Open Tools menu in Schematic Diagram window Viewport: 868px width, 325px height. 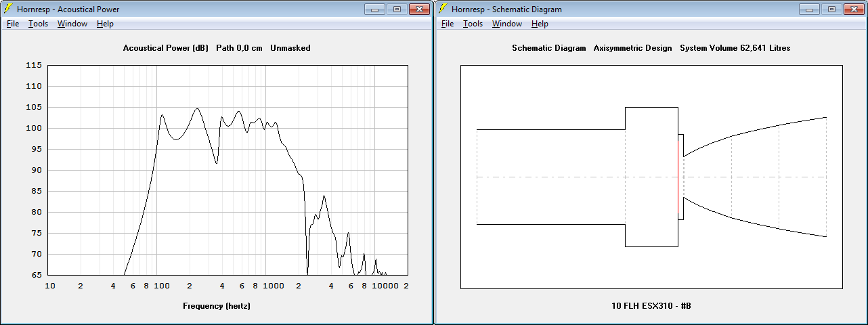click(473, 24)
